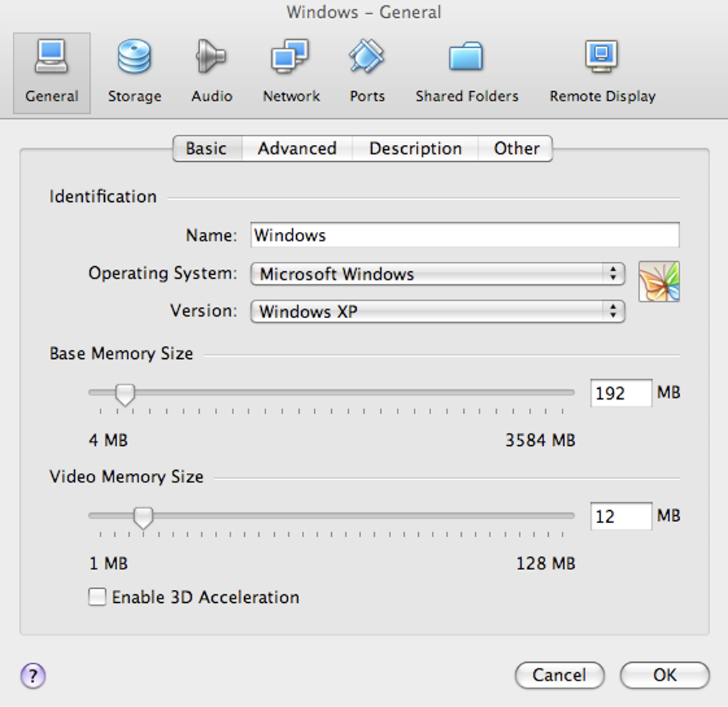Open the Network settings icon
This screenshot has width=728, height=707.
point(291,73)
